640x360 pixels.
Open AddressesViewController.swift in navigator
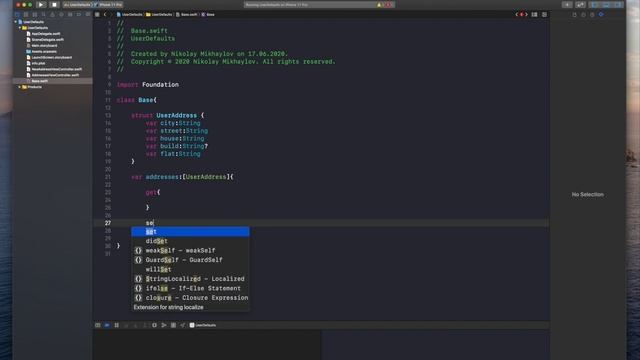click(55, 75)
